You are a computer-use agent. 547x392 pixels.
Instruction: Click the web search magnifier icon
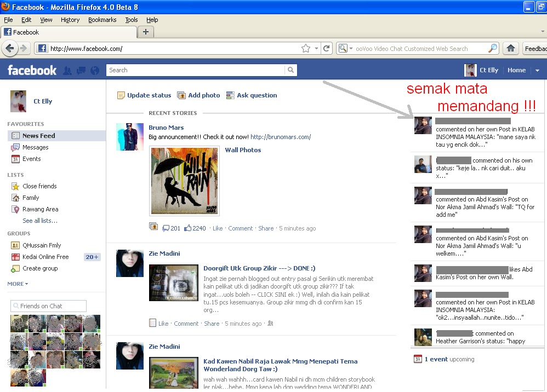[x=493, y=48]
